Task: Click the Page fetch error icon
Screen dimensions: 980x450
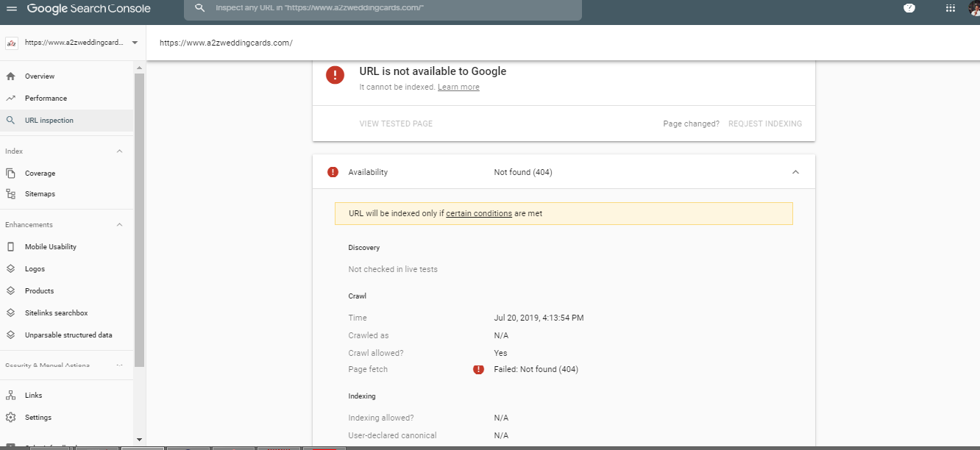Action: point(478,369)
